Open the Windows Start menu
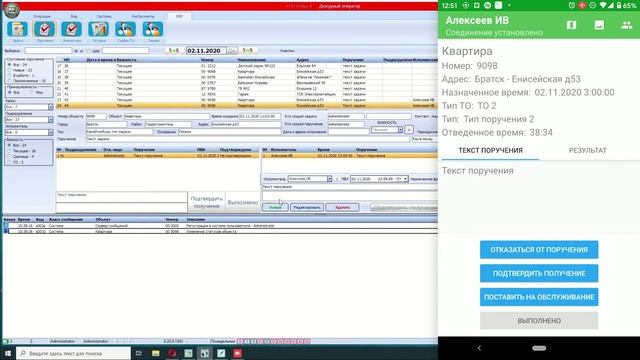Screen dimensions: 640x360 coord(7,353)
